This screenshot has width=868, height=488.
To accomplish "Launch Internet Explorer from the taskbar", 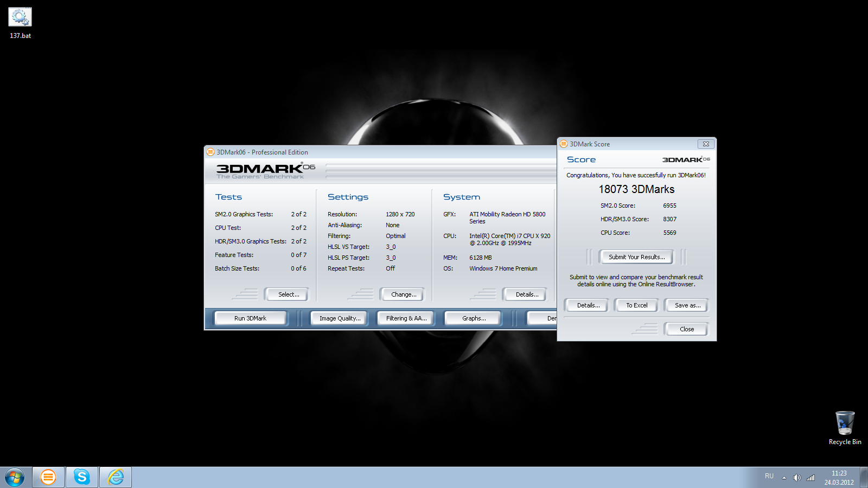I will coord(116,477).
